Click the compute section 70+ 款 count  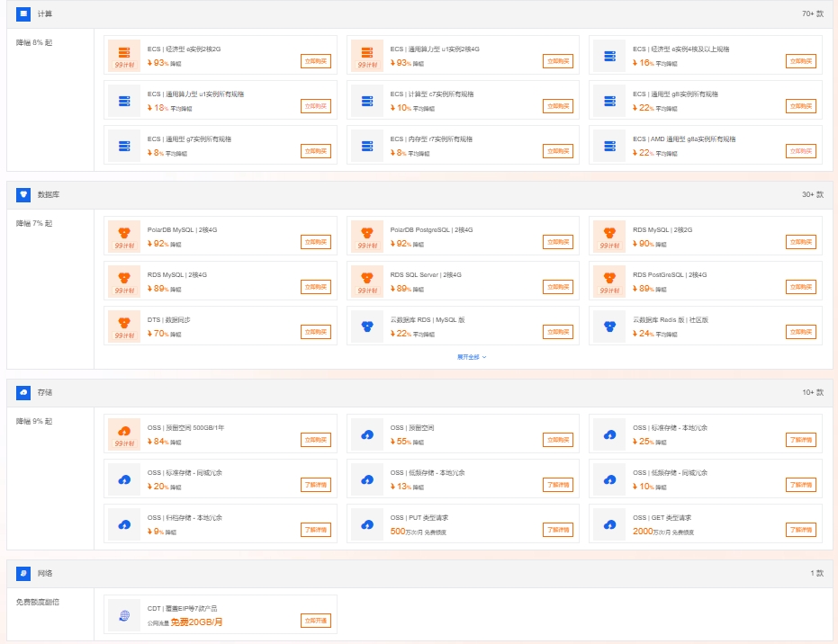point(812,13)
